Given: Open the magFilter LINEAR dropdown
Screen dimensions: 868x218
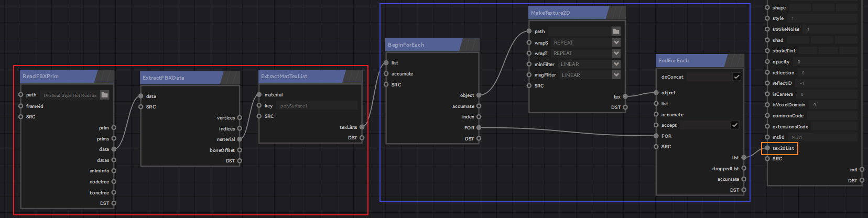Looking at the screenshot, I should [616, 75].
